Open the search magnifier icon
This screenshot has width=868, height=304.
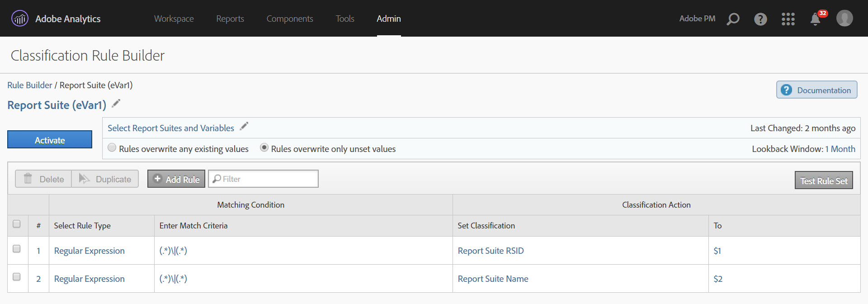pos(733,19)
